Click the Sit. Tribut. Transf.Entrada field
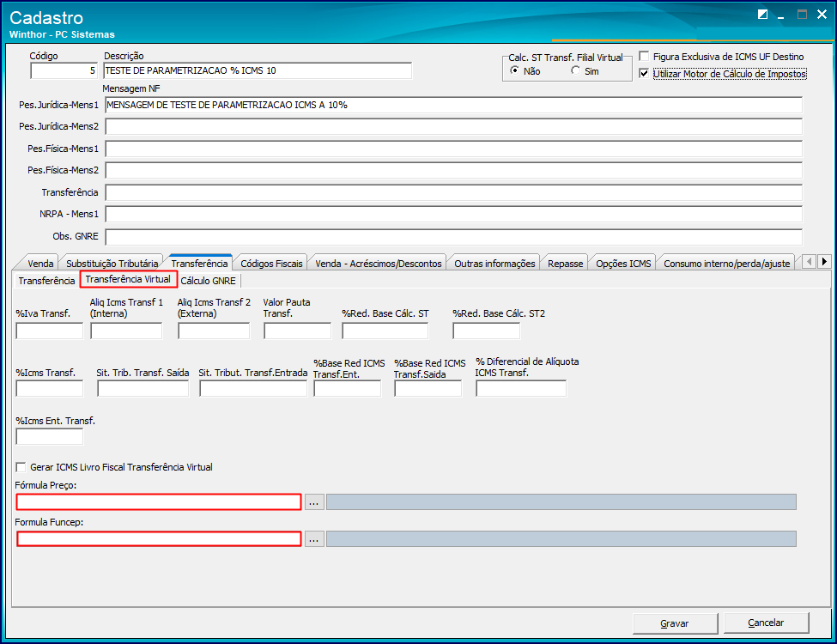 pos(253,388)
